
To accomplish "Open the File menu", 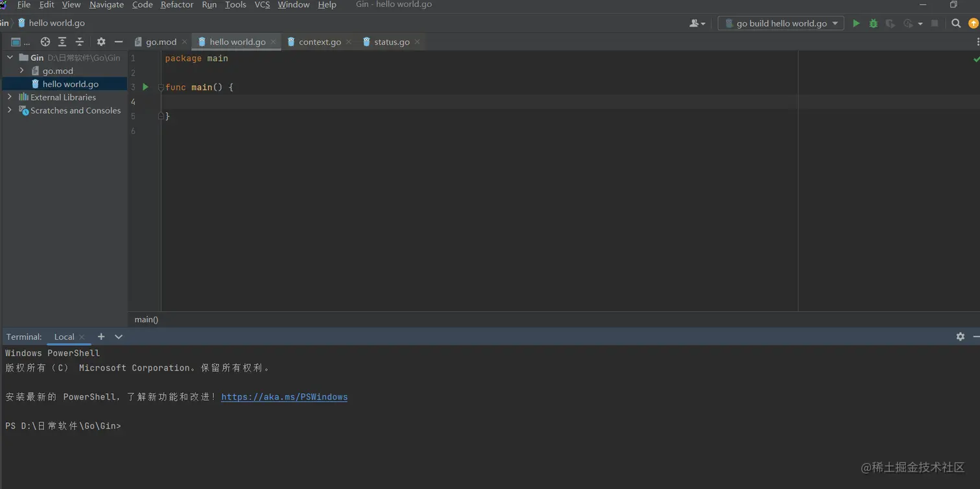I will [24, 5].
